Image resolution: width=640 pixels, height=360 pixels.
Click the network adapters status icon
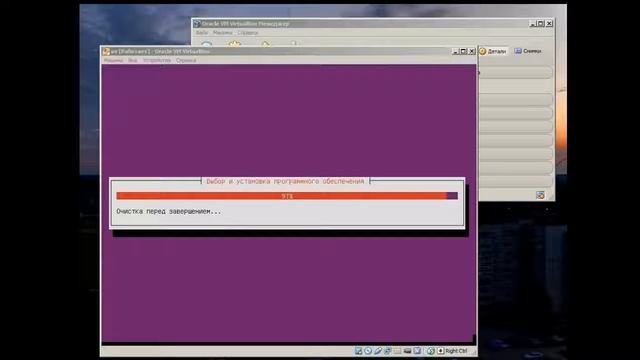click(x=388, y=351)
